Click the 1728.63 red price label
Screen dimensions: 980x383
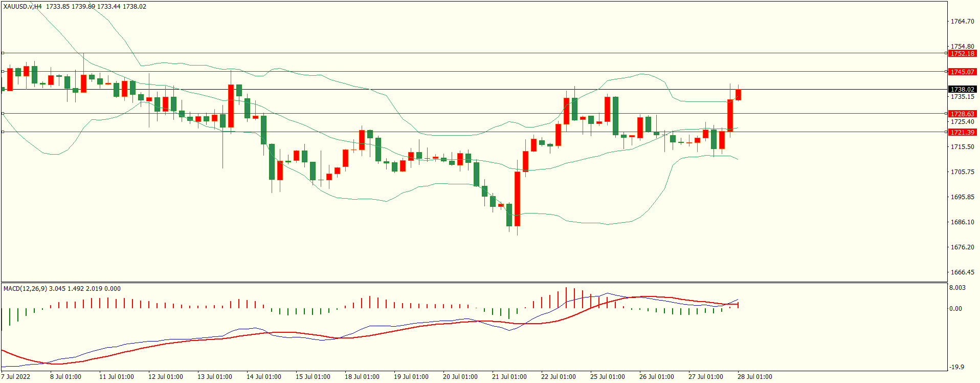[962, 114]
